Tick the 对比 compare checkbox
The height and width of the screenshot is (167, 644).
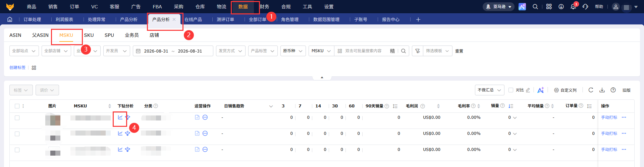(x=511, y=90)
